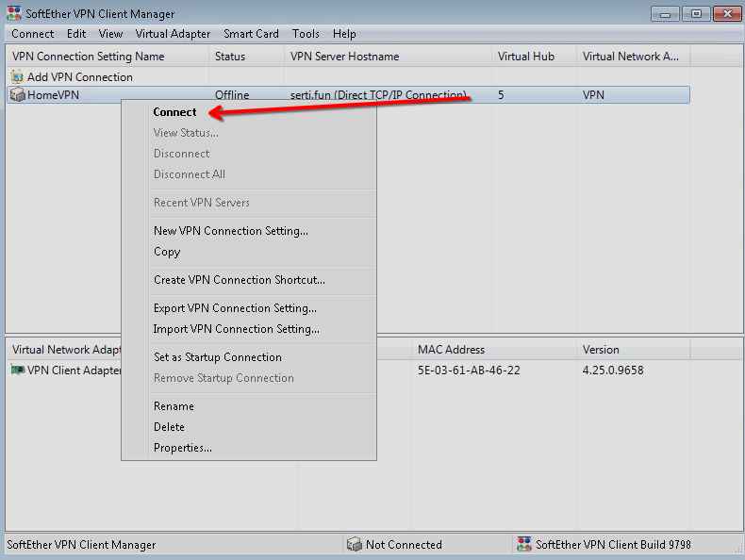Click Delete in the context menu
The width and height of the screenshot is (745, 560).
point(170,427)
